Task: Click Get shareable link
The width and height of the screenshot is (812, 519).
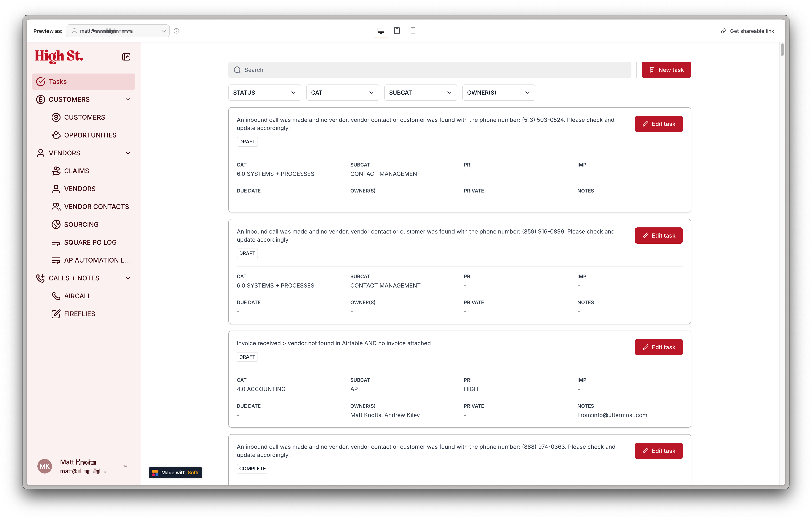Action: tap(748, 31)
